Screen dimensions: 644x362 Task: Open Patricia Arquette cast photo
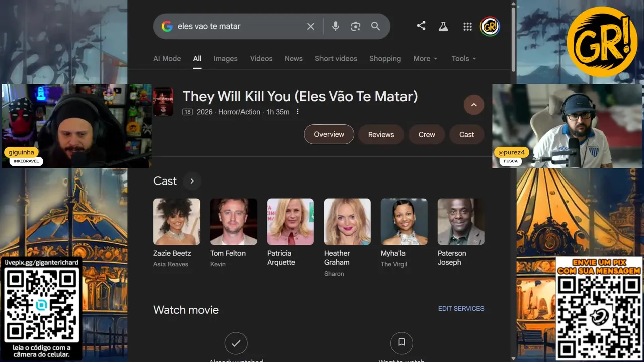tap(290, 222)
